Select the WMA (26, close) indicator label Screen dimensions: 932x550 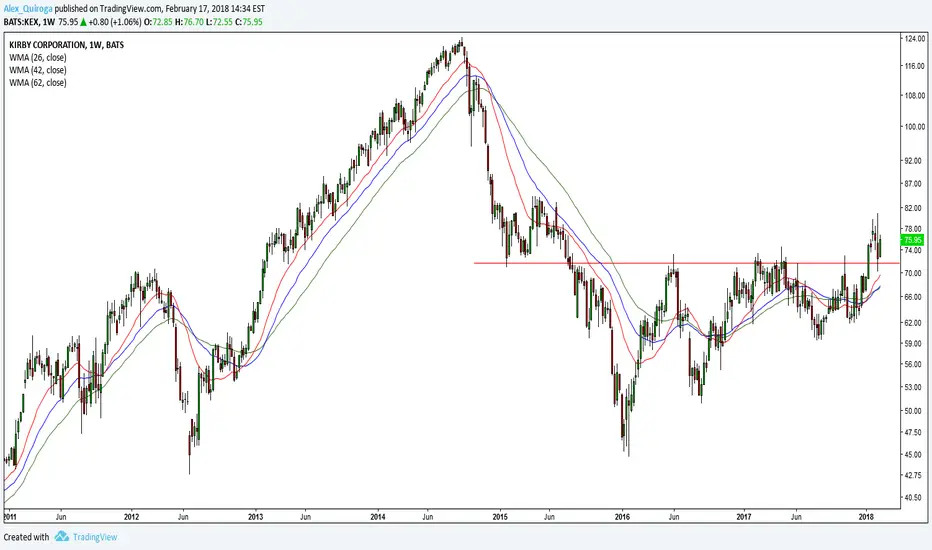[x=37, y=58]
